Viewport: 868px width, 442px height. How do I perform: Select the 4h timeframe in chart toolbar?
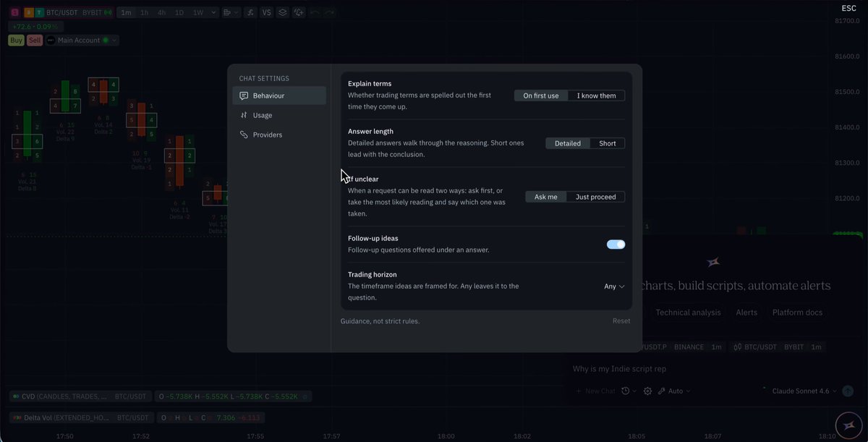point(162,12)
